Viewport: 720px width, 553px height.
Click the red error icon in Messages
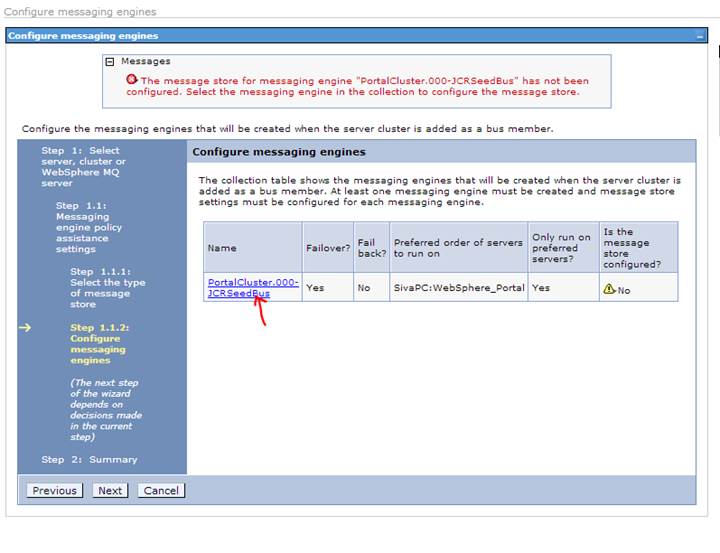pos(132,79)
